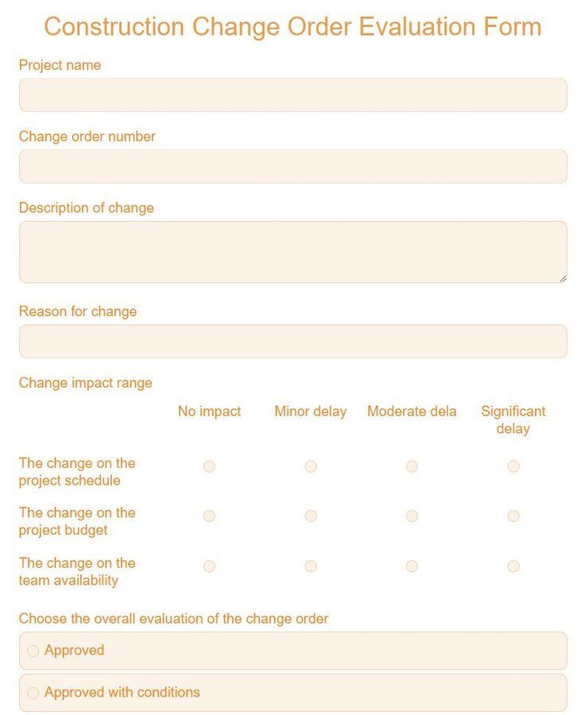The height and width of the screenshot is (715, 588).
Task: Choose Approved as the overall evaluation
Action: pos(33,651)
